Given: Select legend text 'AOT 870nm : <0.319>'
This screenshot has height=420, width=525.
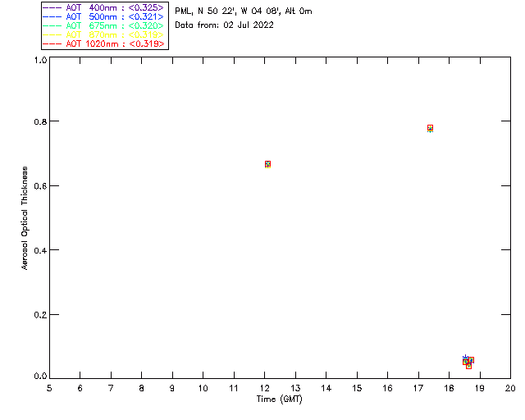Looking at the screenshot, I should coord(115,34).
